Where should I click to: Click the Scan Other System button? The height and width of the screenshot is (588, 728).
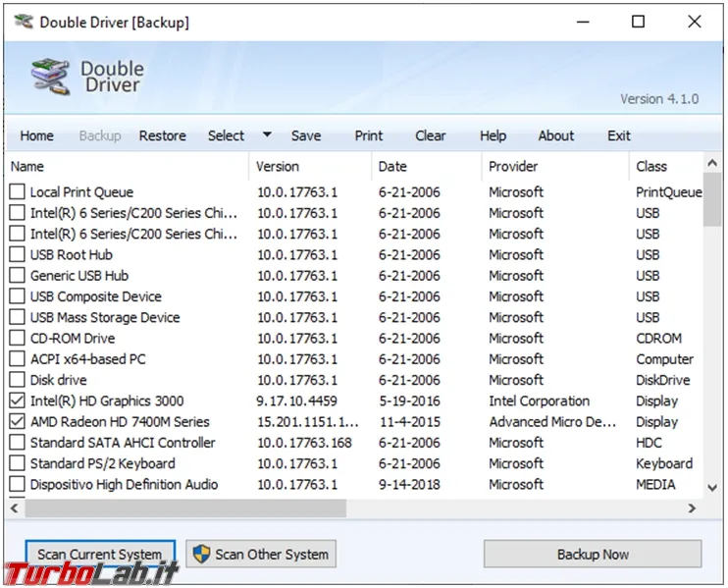coord(261,554)
